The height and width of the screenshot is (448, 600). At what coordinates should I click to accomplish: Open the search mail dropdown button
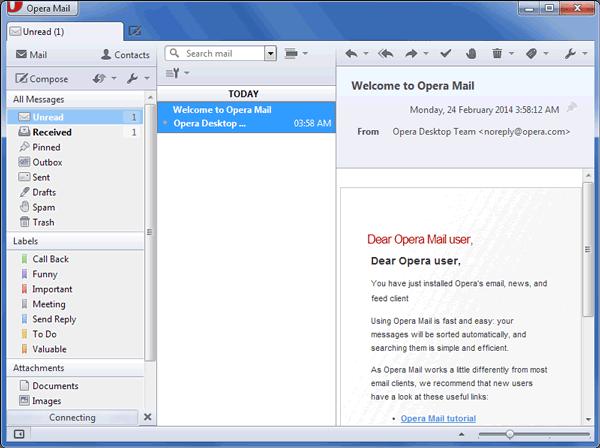click(x=270, y=54)
